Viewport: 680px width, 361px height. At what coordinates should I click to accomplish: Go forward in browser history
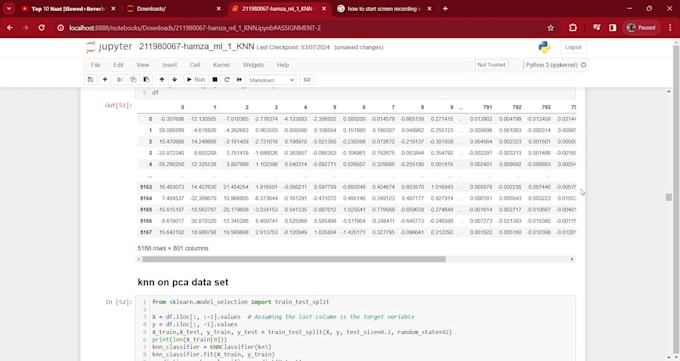pyautogui.click(x=26, y=28)
